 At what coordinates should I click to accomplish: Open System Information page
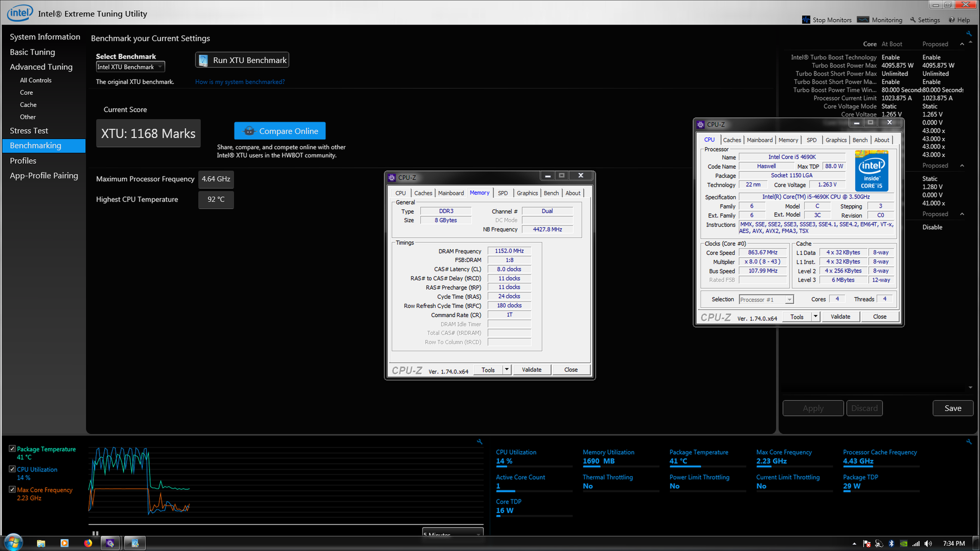(x=45, y=37)
